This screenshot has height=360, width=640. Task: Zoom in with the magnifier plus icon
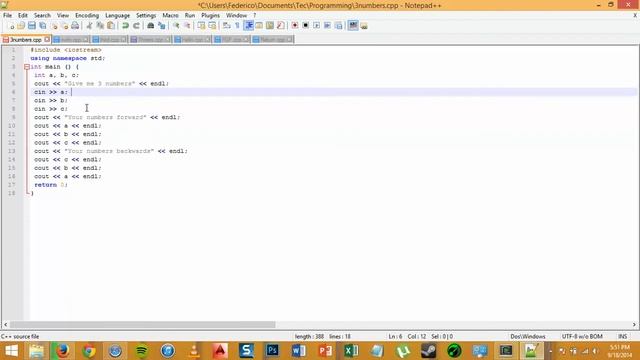(176, 26)
